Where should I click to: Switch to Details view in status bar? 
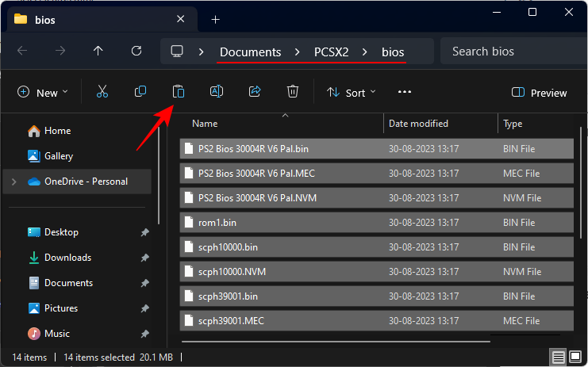[x=558, y=357]
